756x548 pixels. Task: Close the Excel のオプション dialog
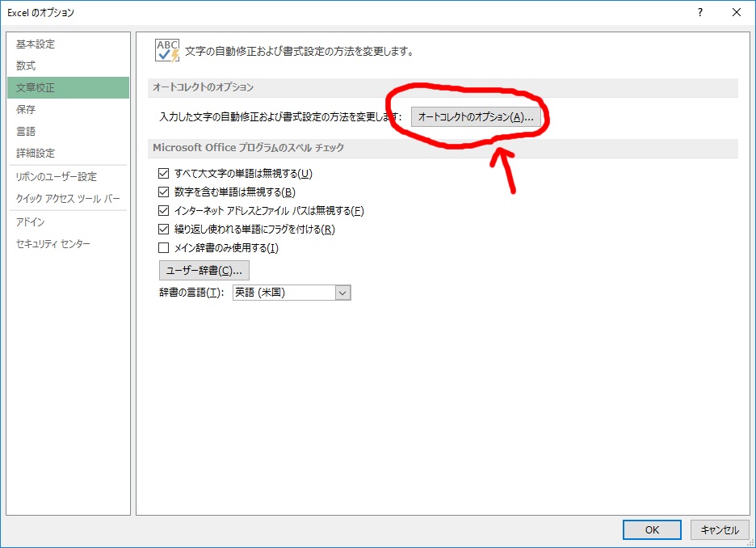737,13
